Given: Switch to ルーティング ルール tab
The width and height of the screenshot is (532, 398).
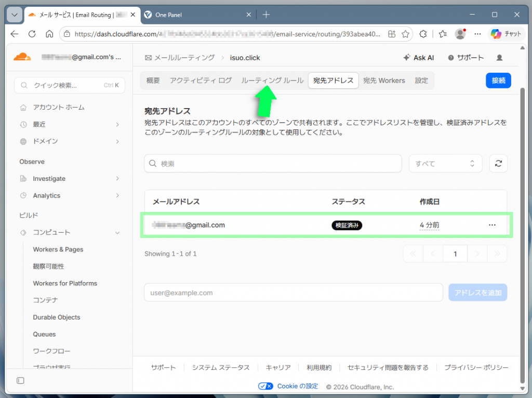Looking at the screenshot, I should click(x=272, y=81).
